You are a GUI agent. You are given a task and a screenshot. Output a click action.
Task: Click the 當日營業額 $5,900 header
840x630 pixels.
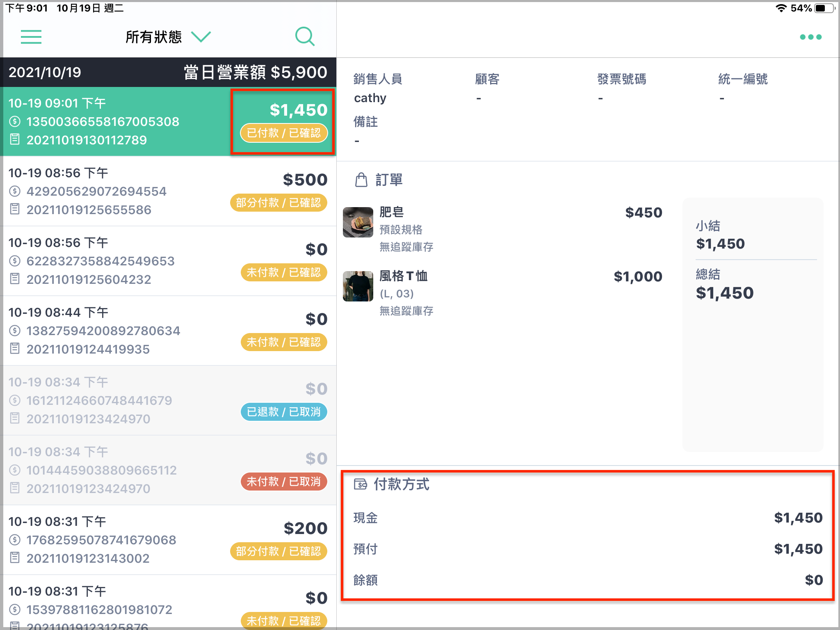(255, 72)
